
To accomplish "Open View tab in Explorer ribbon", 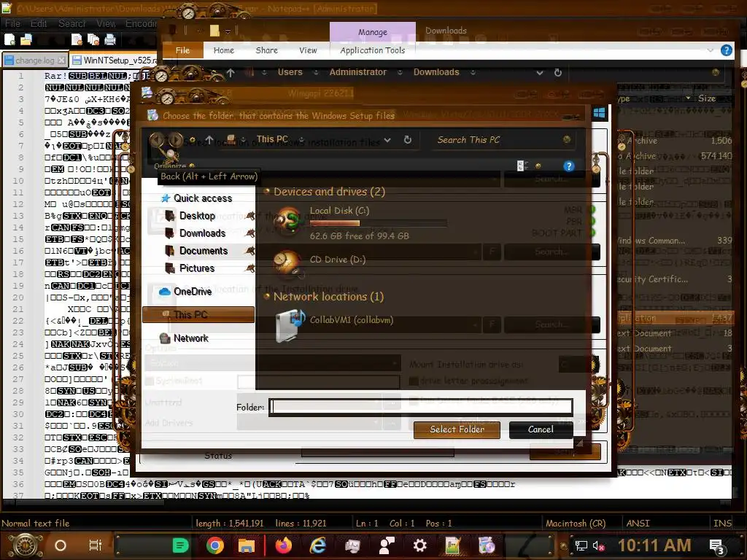I will tap(308, 50).
